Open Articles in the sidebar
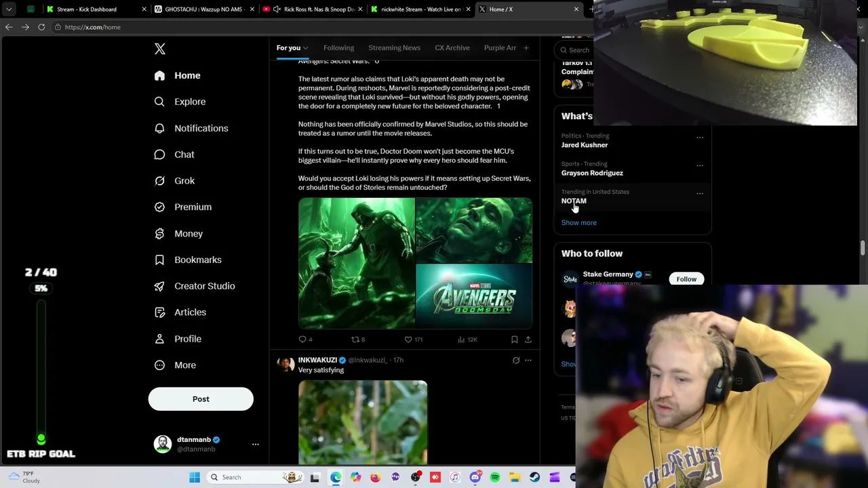The image size is (868, 488). click(181, 312)
